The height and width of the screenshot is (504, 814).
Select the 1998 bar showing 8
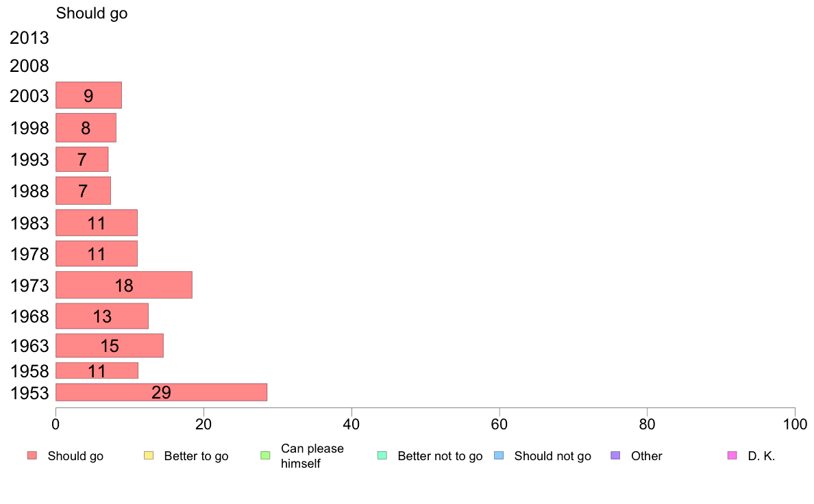[86, 127]
